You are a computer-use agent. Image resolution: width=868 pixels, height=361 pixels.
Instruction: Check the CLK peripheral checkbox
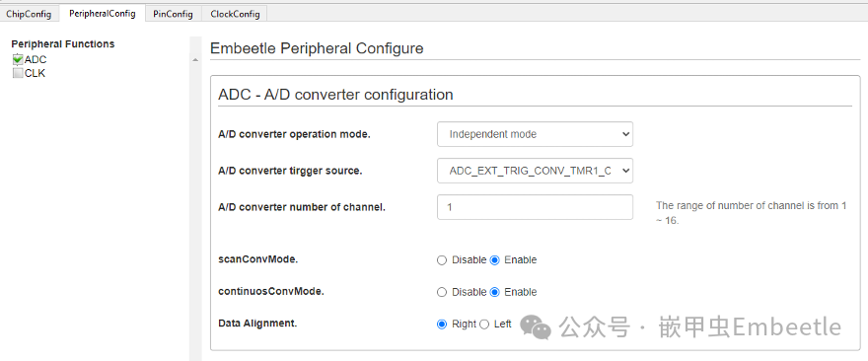point(18,73)
